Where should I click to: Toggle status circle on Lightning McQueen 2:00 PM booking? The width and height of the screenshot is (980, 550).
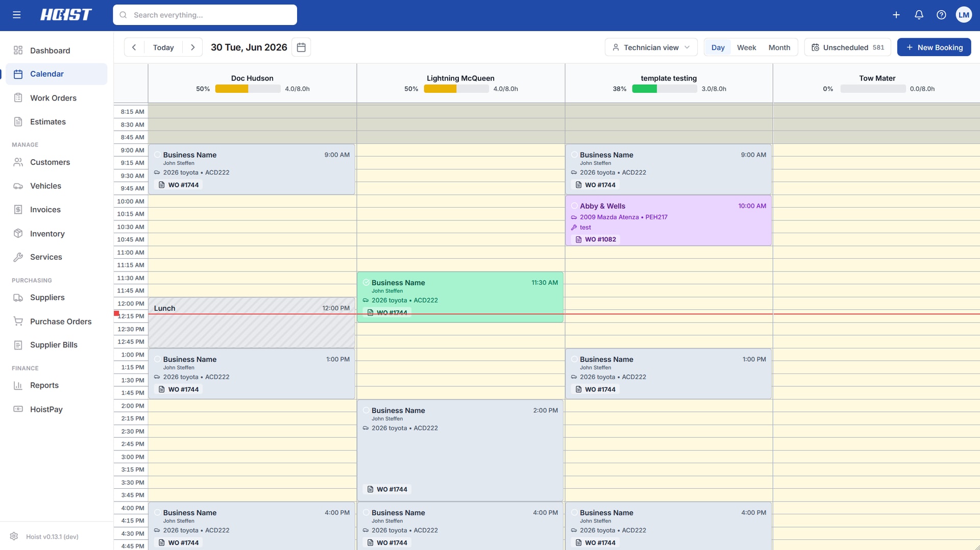click(x=366, y=410)
